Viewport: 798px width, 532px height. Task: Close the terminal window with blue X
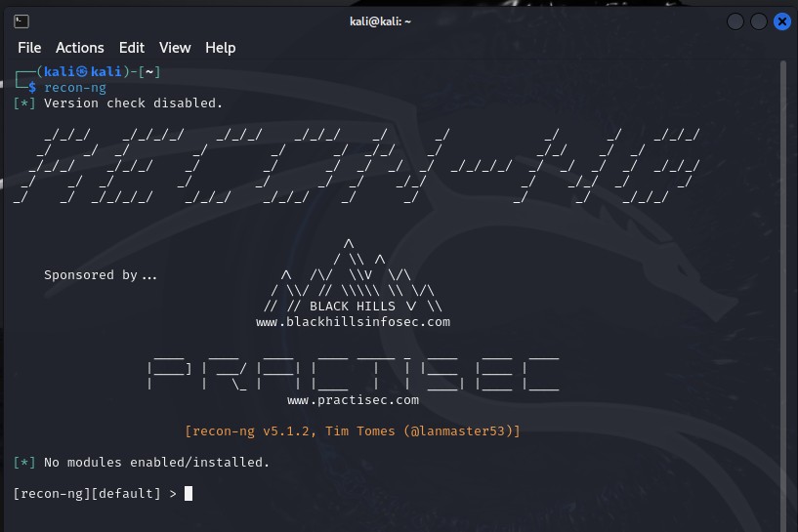[781, 21]
